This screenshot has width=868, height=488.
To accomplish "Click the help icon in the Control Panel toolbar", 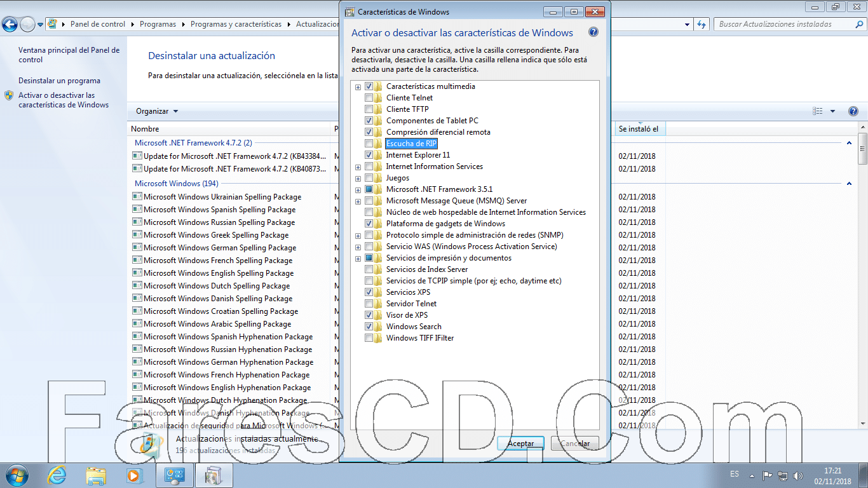I will (x=853, y=111).
